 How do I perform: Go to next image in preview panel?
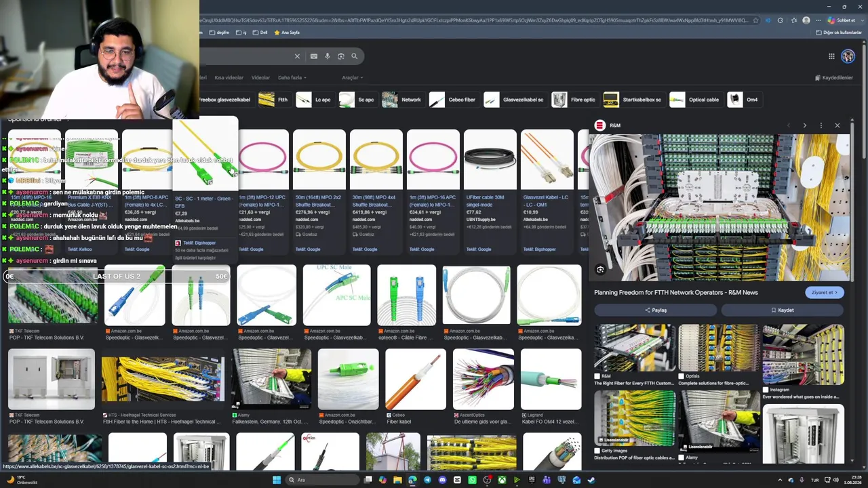coord(804,125)
